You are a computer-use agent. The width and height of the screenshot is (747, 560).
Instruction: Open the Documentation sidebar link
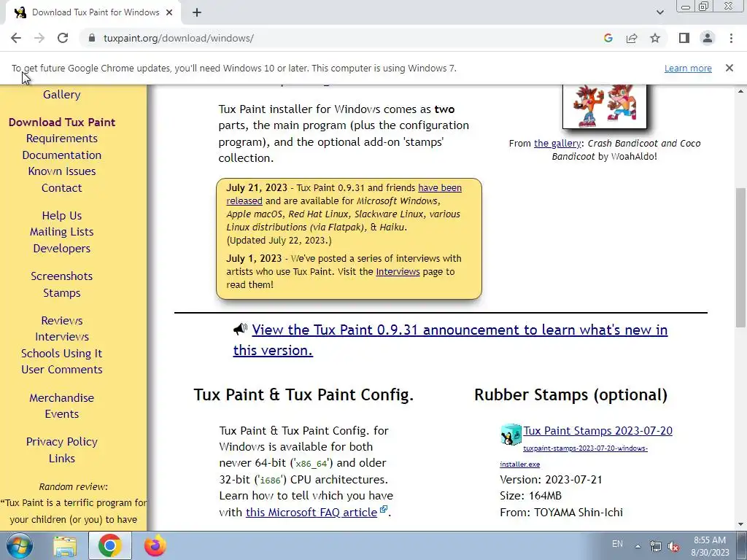pyautogui.click(x=61, y=155)
